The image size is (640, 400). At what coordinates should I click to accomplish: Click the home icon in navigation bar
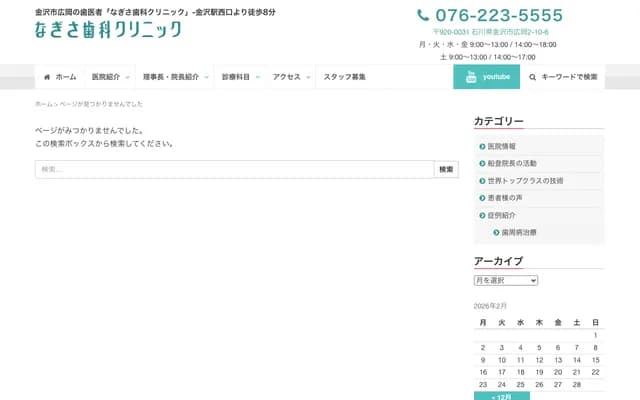47,77
